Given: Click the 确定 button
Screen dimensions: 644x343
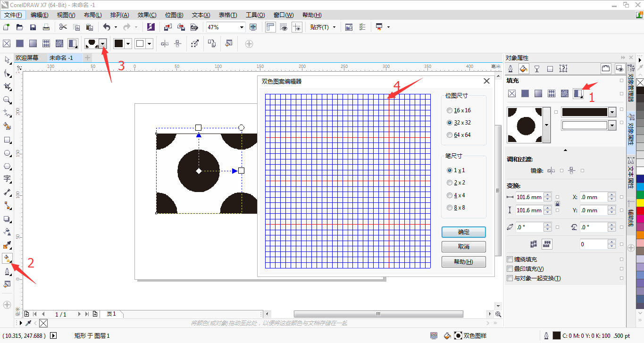Looking at the screenshot, I should pos(463,232).
